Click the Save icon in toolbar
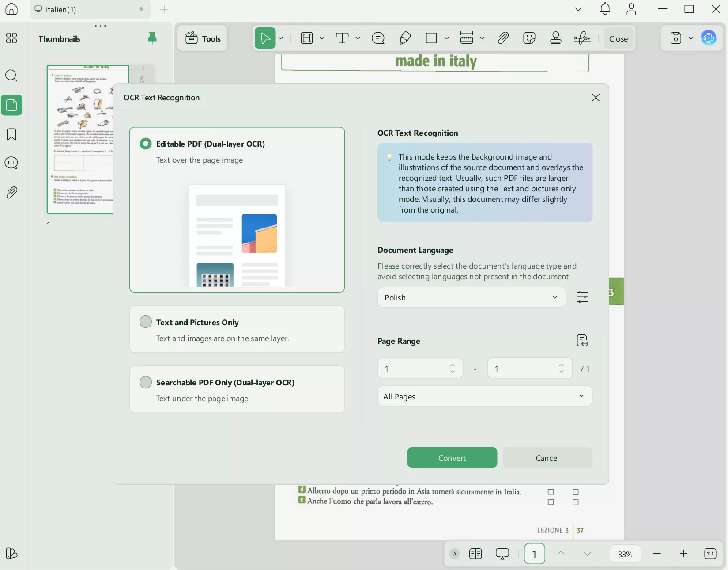The width and height of the screenshot is (728, 570). pos(676,38)
